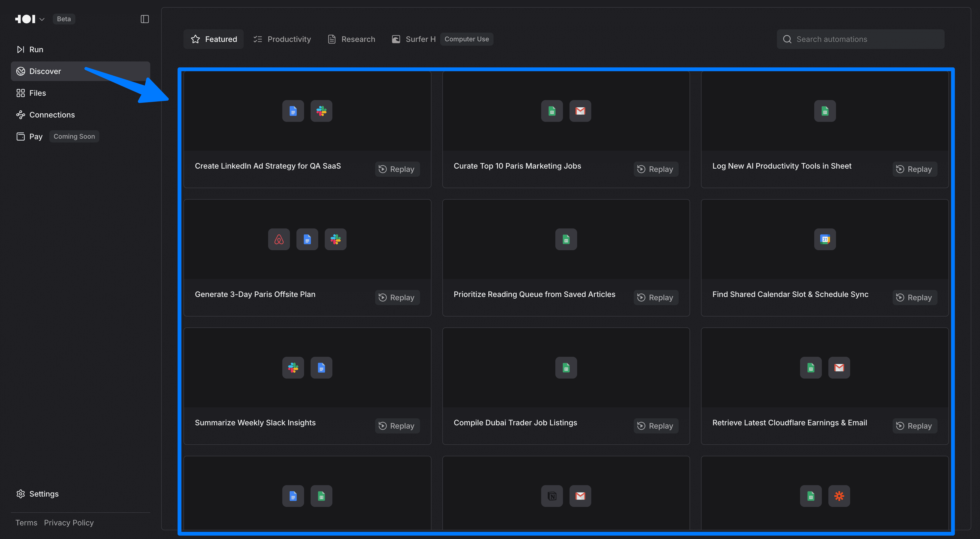Replay Curate Top 10 Paris Marketing Jobs
The width and height of the screenshot is (980, 539).
point(656,169)
